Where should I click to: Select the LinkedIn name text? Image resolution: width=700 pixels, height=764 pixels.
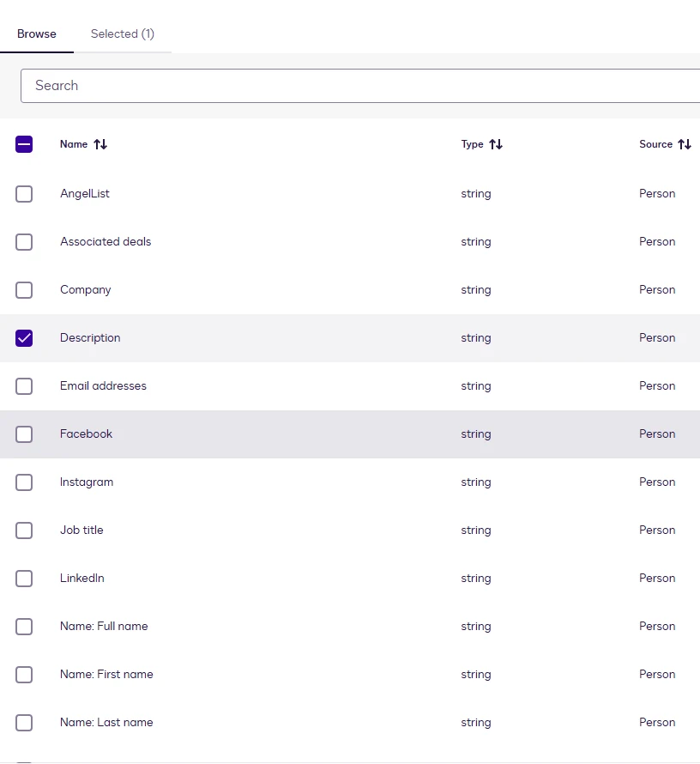82,578
